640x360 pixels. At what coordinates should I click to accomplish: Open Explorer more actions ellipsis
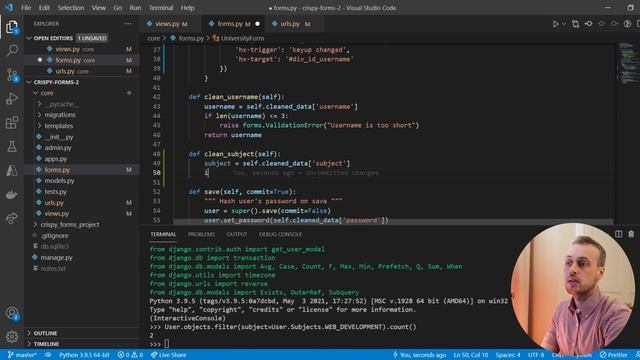(x=128, y=24)
